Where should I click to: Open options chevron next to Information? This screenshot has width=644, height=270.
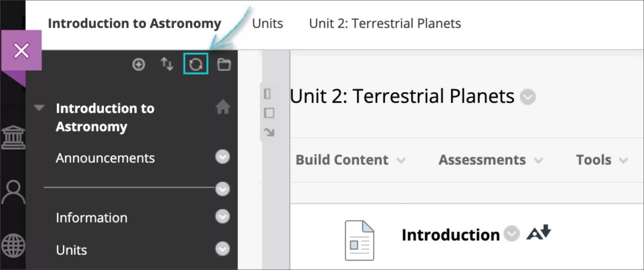click(222, 217)
